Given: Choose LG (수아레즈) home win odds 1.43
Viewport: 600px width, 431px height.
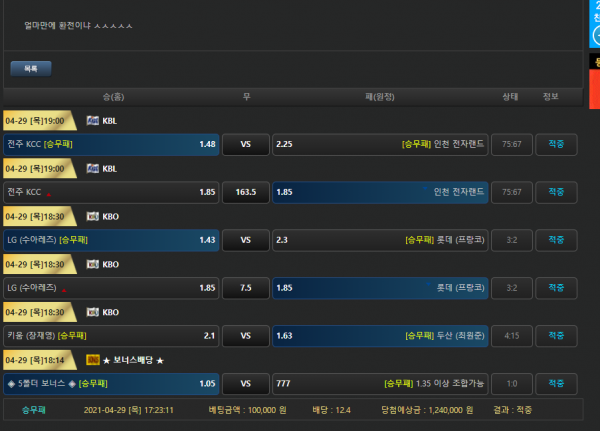Looking at the screenshot, I should (x=111, y=240).
